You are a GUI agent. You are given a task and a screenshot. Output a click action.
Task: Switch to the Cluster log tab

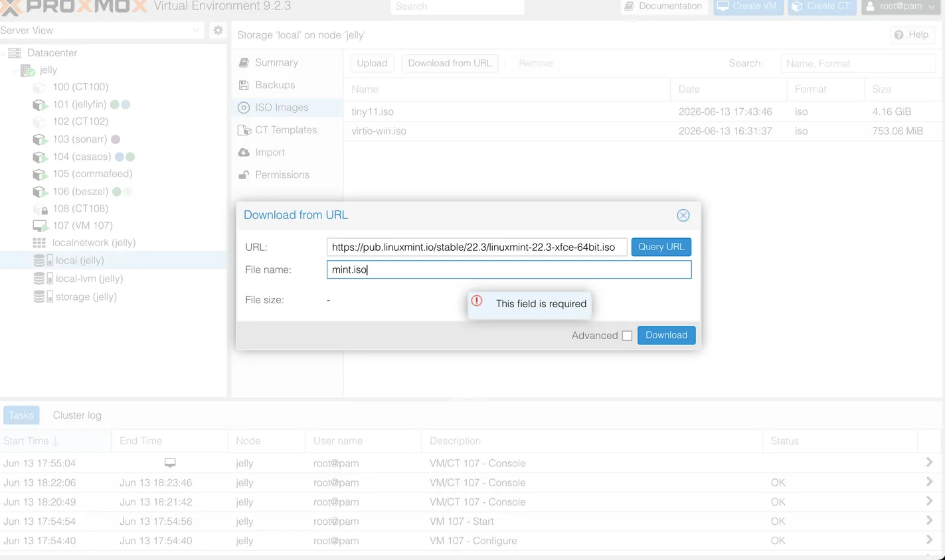(77, 415)
